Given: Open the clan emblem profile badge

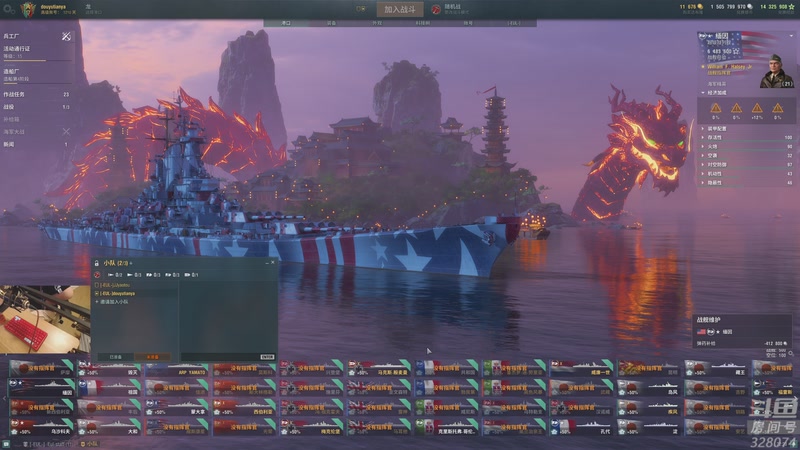Looking at the screenshot, I should tap(28, 9).
